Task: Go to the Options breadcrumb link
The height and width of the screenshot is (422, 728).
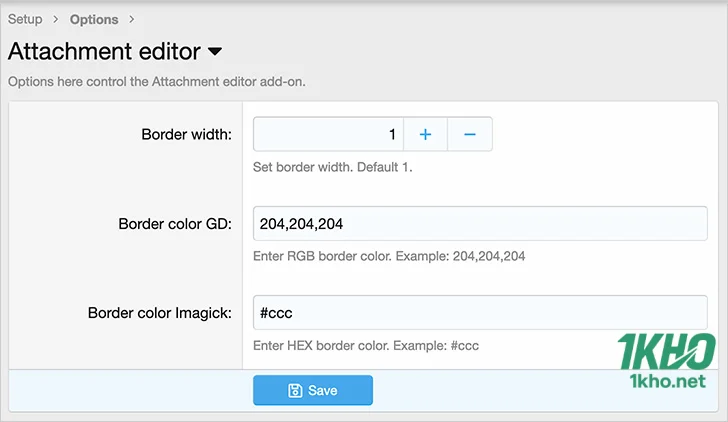Action: [x=94, y=19]
